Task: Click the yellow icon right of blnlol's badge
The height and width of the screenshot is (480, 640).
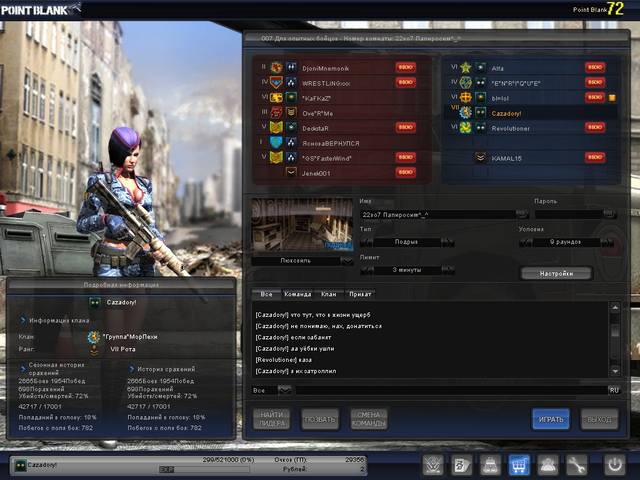Action: pos(612,98)
